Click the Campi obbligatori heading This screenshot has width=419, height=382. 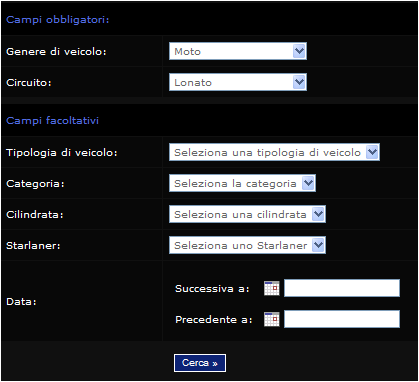point(58,20)
